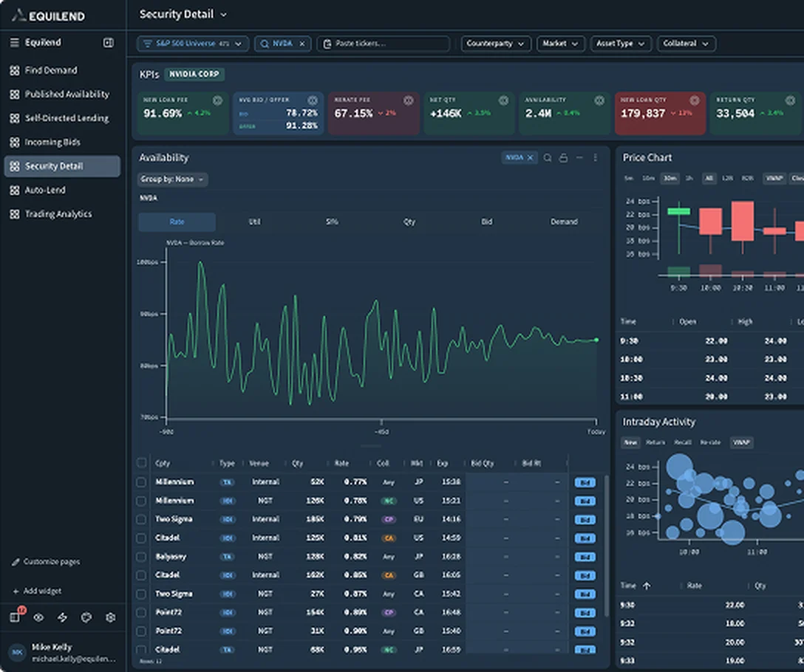Switch to the Bid chart tab
The width and height of the screenshot is (804, 672).
(x=486, y=222)
